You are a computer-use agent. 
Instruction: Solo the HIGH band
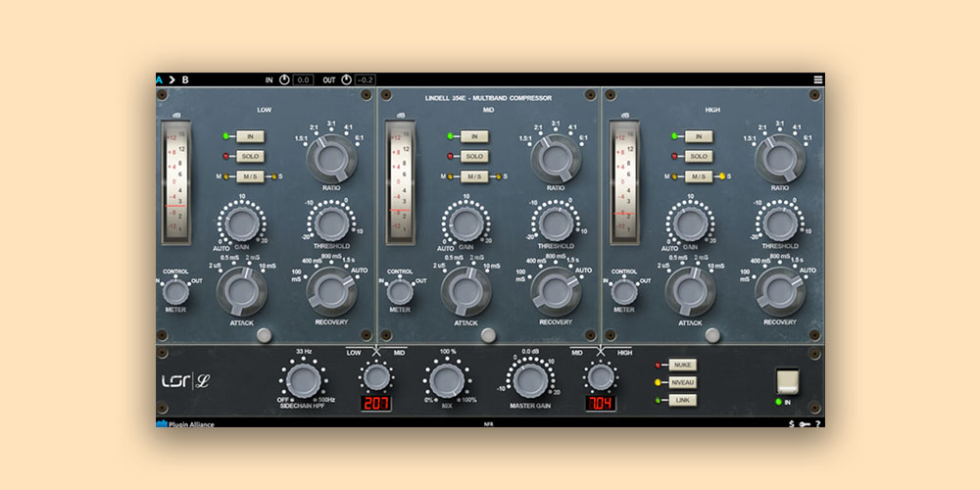pyautogui.click(x=699, y=156)
